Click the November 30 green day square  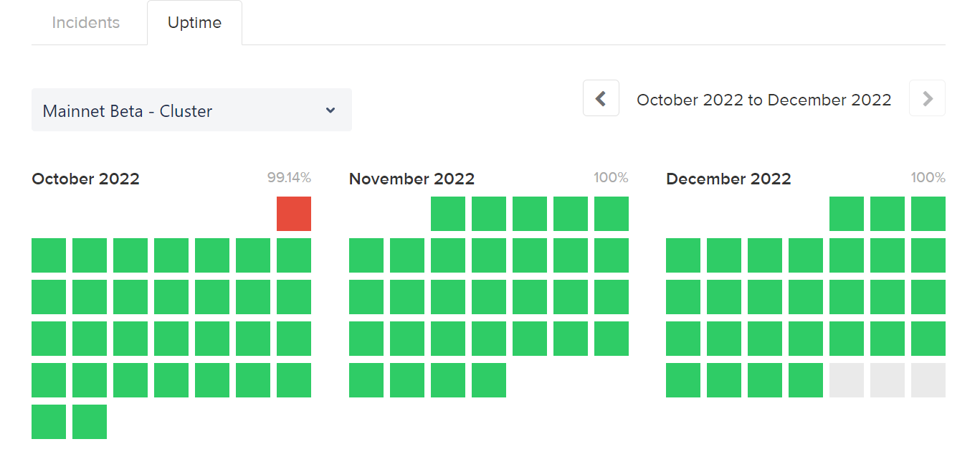click(x=489, y=380)
